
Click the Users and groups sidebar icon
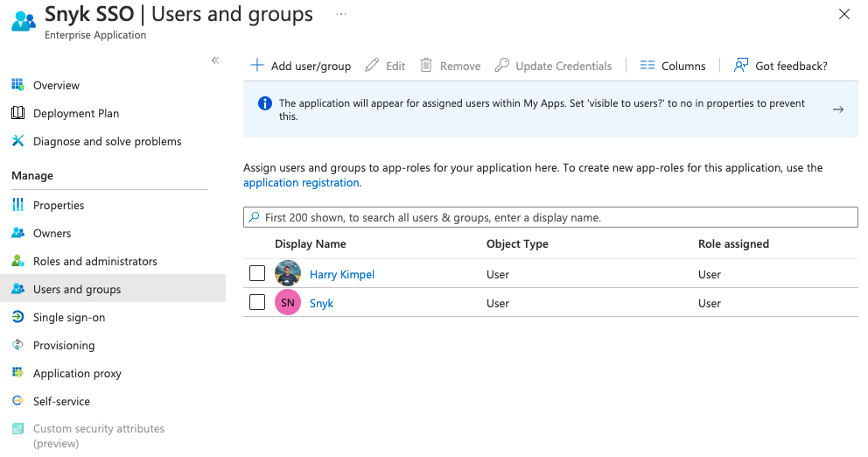pyautogui.click(x=17, y=289)
